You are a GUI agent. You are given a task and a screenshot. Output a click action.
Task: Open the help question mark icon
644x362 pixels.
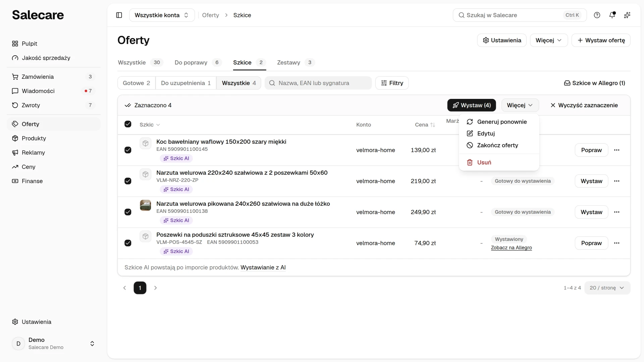597,15
